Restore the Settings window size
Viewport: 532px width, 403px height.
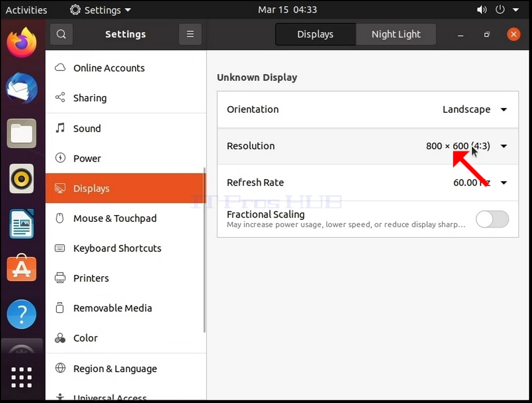(487, 34)
